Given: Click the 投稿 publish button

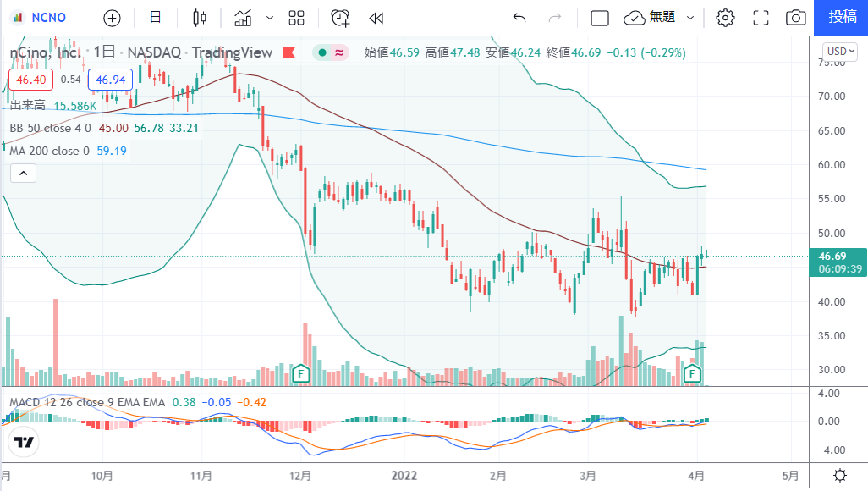Looking at the screenshot, I should pos(842,18).
